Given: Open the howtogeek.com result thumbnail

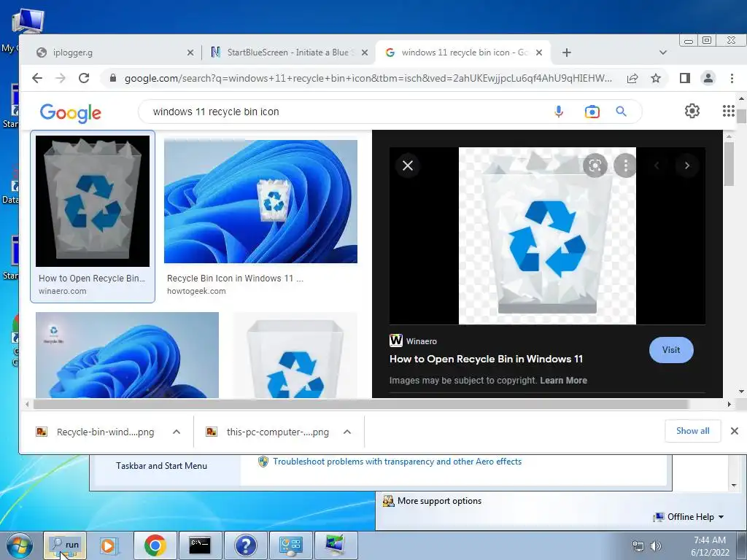Looking at the screenshot, I should click(x=260, y=201).
